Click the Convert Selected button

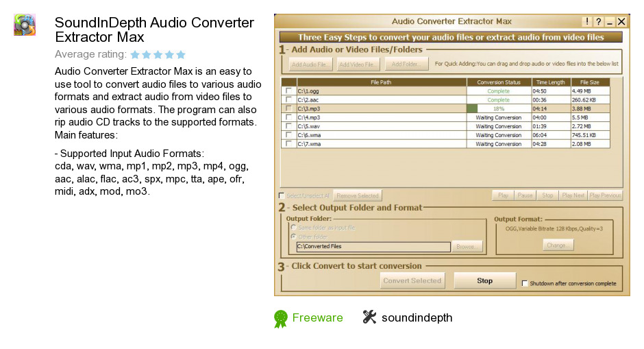(x=412, y=280)
